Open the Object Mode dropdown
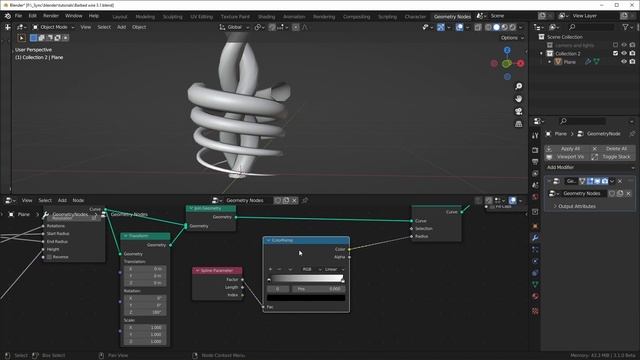Viewport: 640px width, 360px height. pyautogui.click(x=53, y=27)
